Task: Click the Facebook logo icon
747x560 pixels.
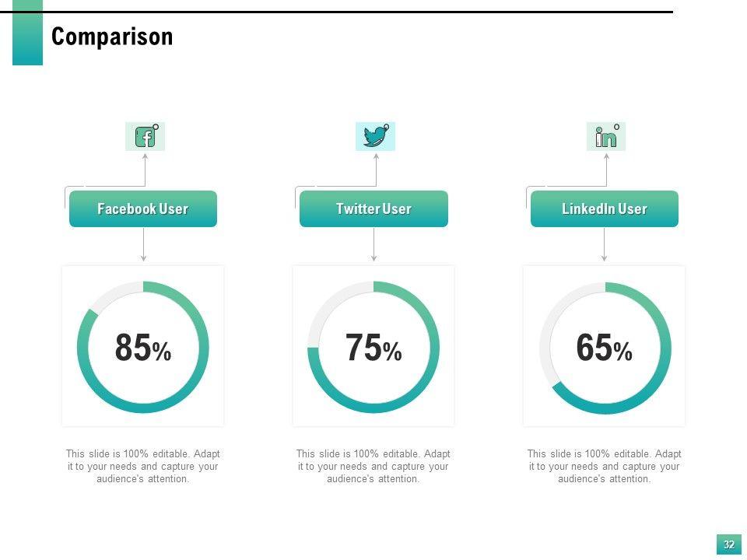Action: (x=146, y=137)
